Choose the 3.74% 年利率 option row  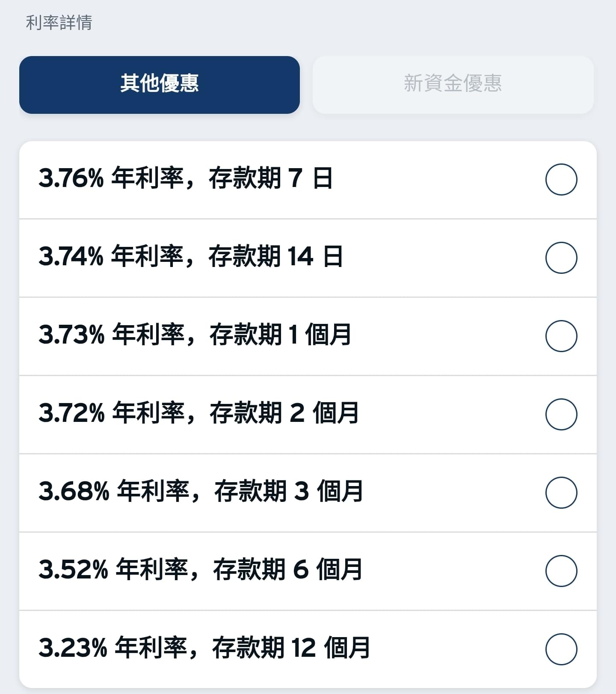pos(308,258)
